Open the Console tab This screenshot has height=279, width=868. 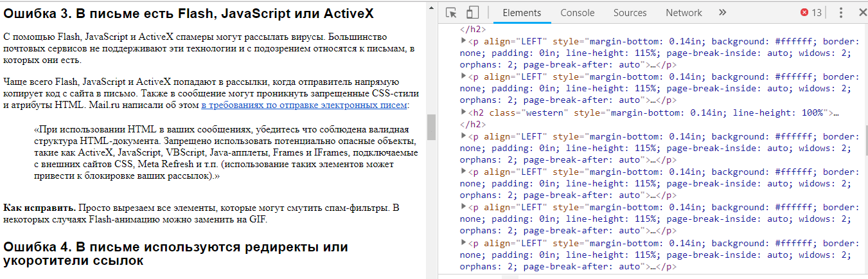pyautogui.click(x=577, y=12)
